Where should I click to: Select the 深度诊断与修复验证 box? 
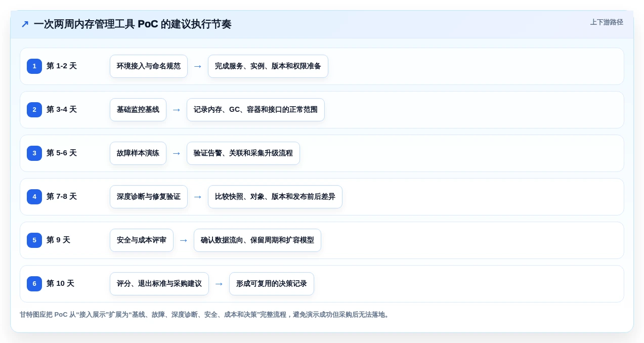pyautogui.click(x=149, y=197)
